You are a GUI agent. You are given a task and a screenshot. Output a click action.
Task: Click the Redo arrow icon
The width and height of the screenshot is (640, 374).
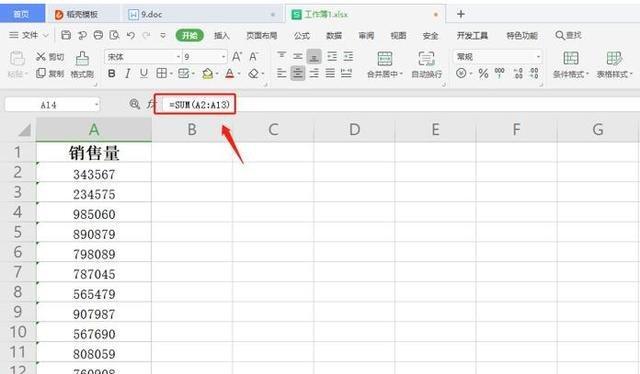pos(146,36)
